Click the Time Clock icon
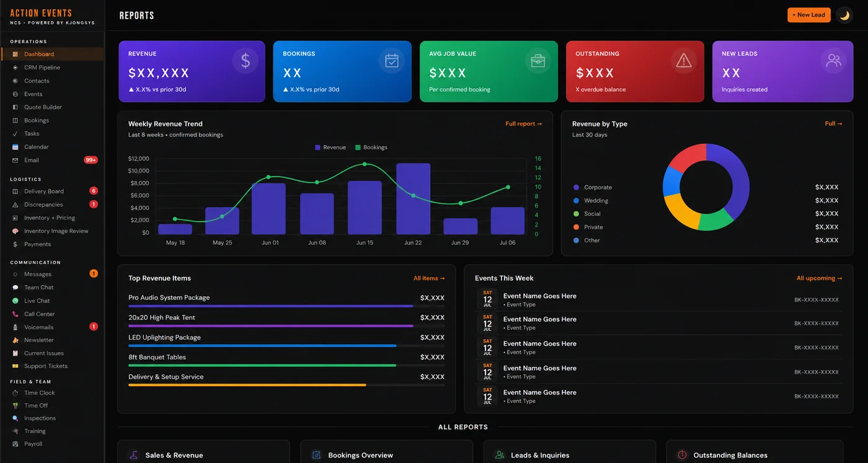This screenshot has height=463, width=868. [x=15, y=393]
